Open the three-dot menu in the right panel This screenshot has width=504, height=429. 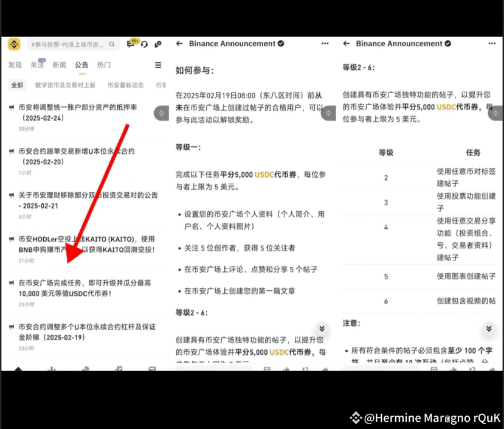492,44
